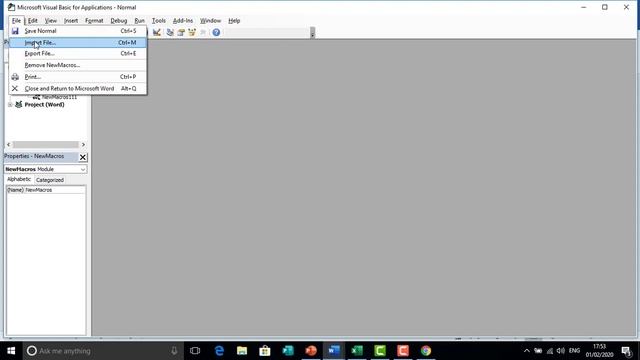This screenshot has width=640, height=360.
Task: Open the Edit menu
Action: [x=33, y=20]
